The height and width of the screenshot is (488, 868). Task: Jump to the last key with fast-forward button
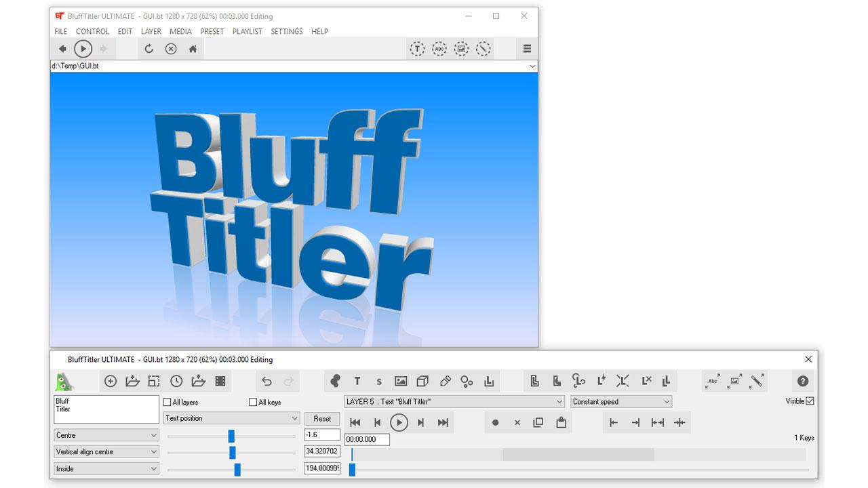(443, 422)
